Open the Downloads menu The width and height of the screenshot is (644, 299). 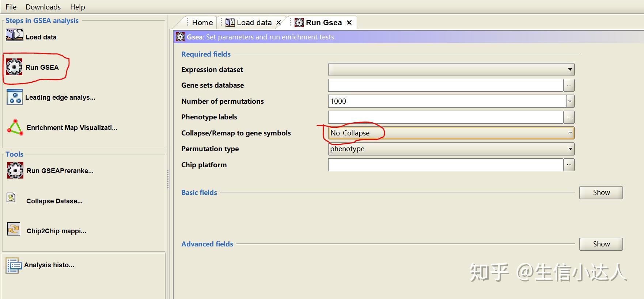pos(43,7)
